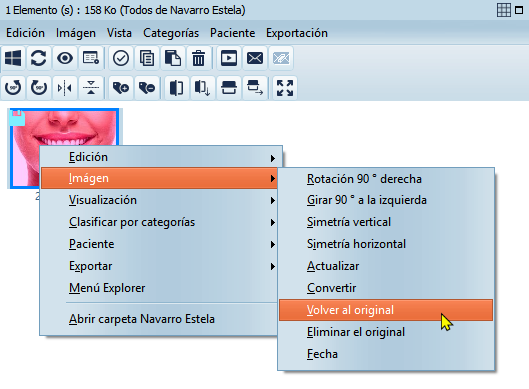Open the Categorías menu
Image resolution: width=529 pixels, height=389 pixels.
click(171, 33)
